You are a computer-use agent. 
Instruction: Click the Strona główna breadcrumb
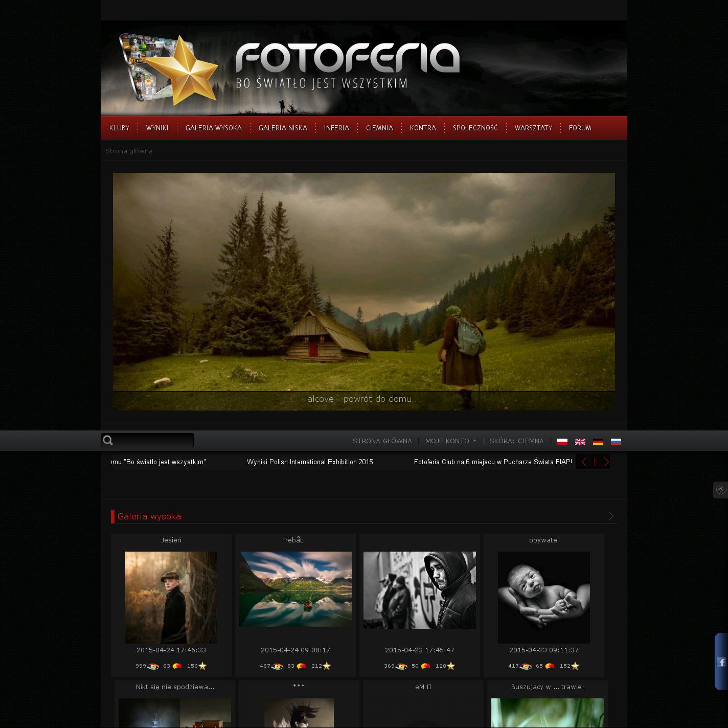click(x=129, y=151)
